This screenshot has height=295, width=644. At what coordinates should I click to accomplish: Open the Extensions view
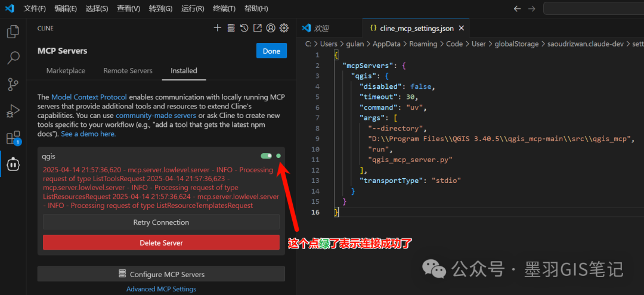tap(13, 138)
